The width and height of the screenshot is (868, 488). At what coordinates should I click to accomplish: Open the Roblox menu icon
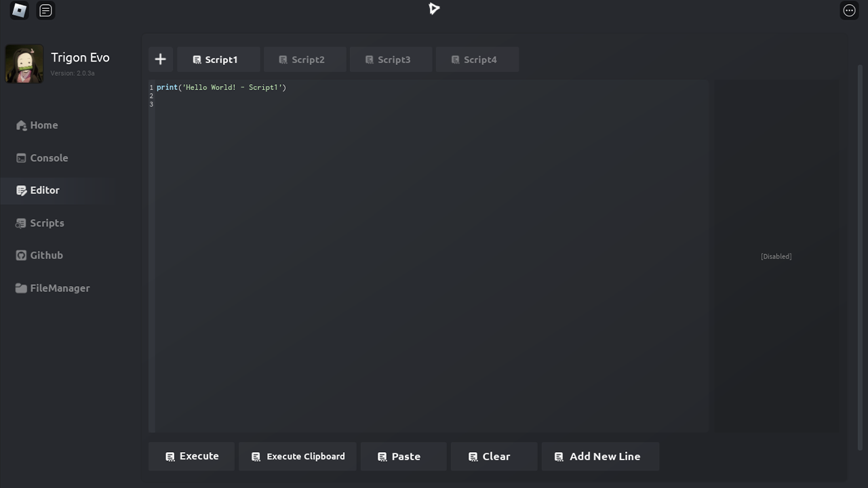coord(19,10)
